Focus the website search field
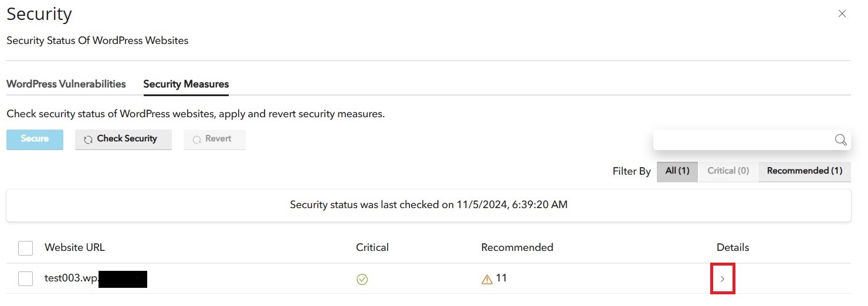The width and height of the screenshot is (868, 306). click(x=742, y=140)
